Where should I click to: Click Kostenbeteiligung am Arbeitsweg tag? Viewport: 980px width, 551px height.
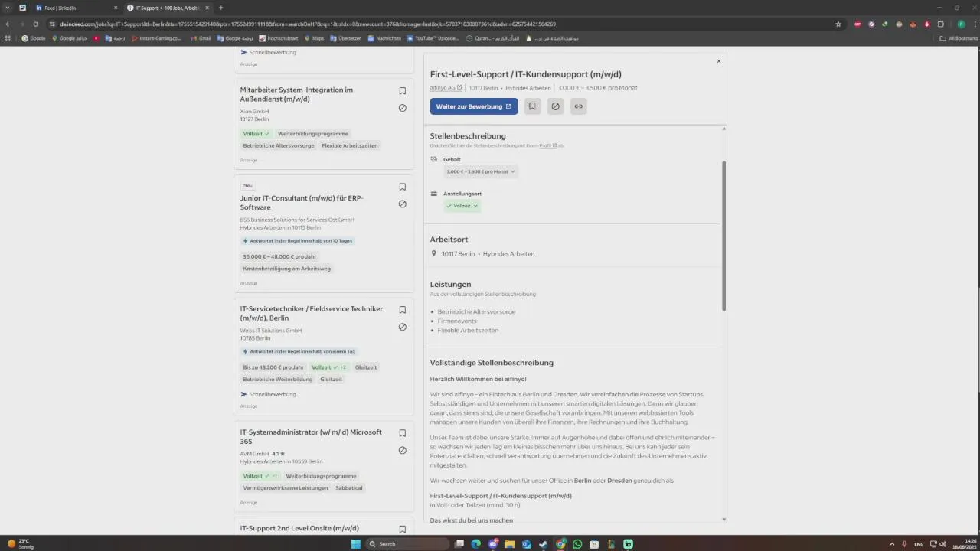(x=287, y=269)
